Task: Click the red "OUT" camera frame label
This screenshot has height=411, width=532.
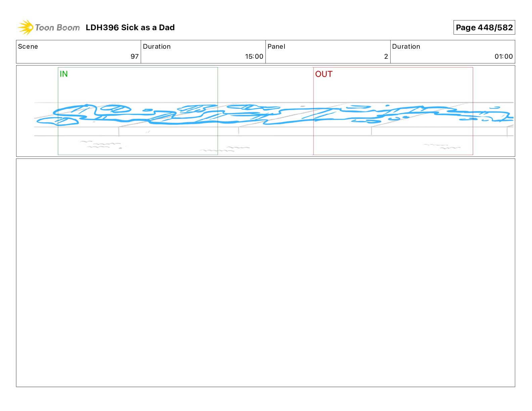Action: point(324,74)
